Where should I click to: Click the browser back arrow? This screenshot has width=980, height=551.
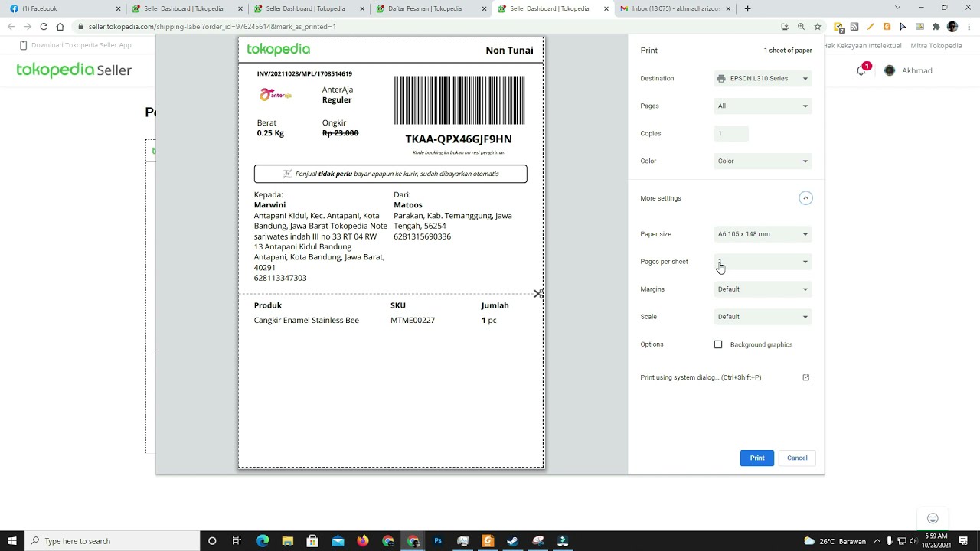click(x=11, y=26)
